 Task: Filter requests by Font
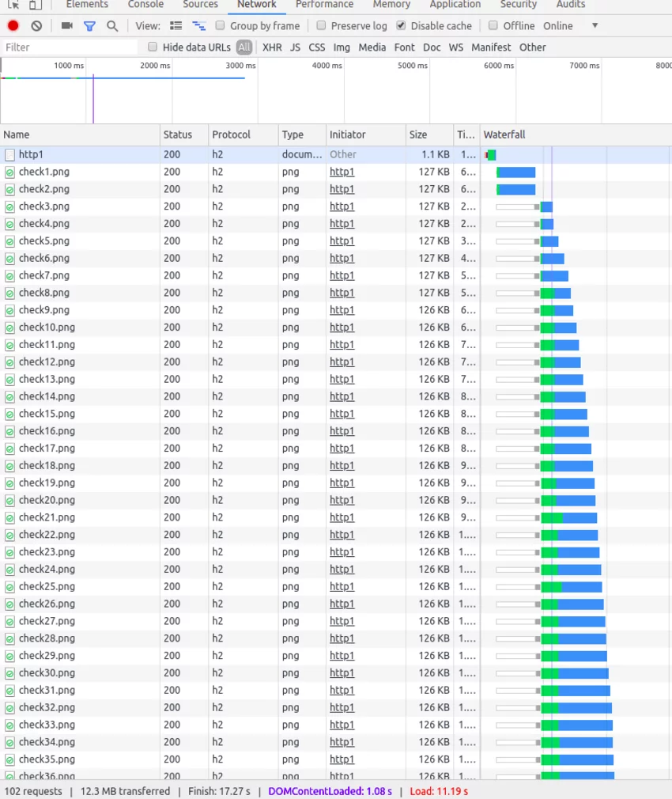[x=404, y=47]
